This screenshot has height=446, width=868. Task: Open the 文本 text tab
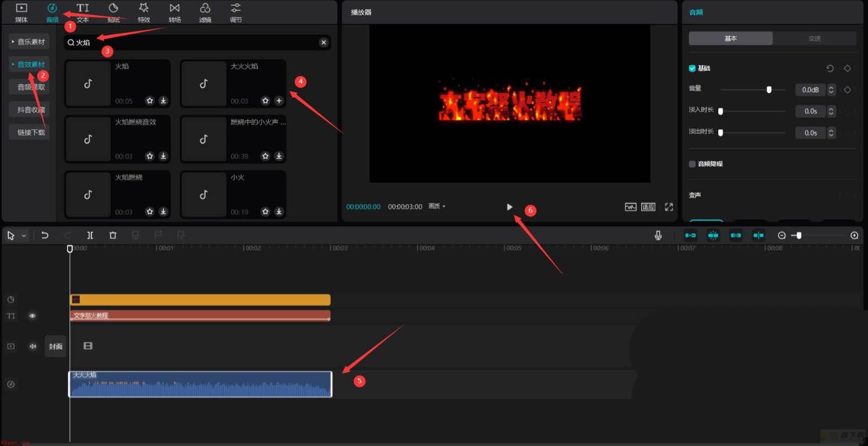pyautogui.click(x=82, y=12)
